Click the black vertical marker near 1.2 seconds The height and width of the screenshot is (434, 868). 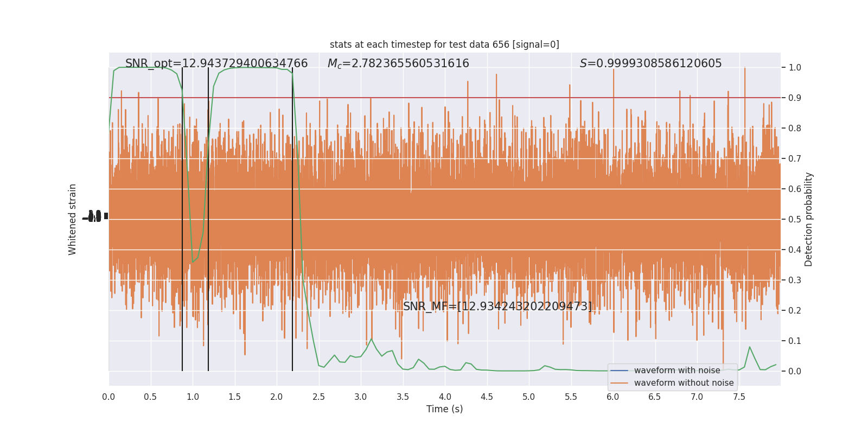(x=208, y=219)
